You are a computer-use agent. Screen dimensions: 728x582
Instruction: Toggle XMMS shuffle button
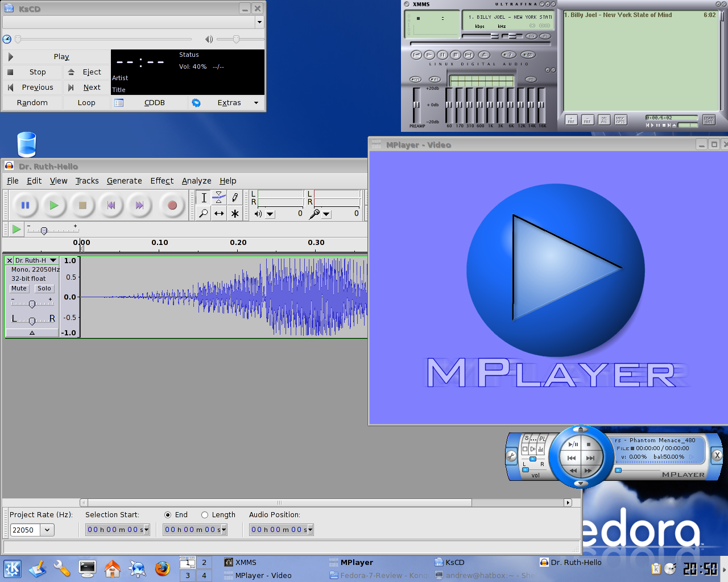coord(508,55)
